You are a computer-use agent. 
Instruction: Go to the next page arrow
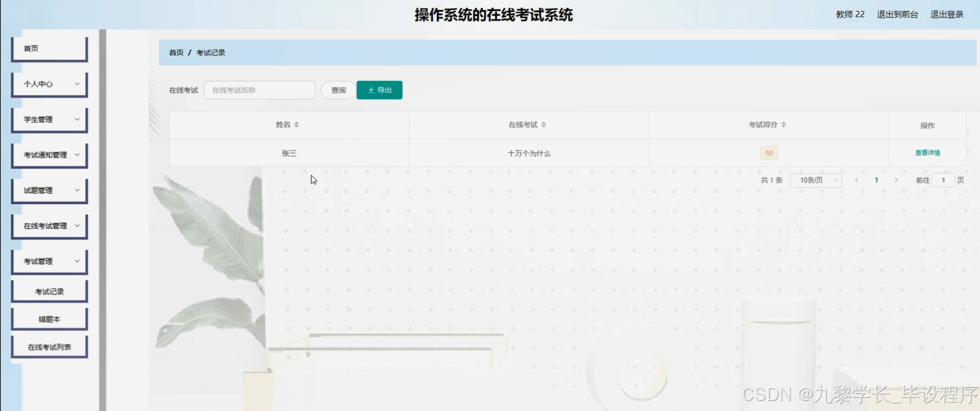click(897, 180)
